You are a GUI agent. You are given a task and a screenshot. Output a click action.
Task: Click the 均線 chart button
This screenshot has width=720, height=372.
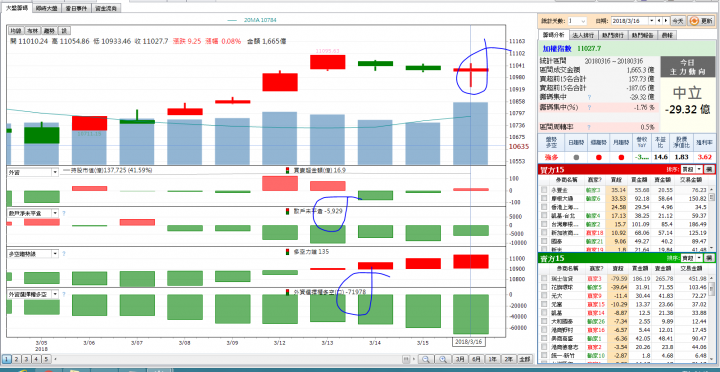coord(16,30)
